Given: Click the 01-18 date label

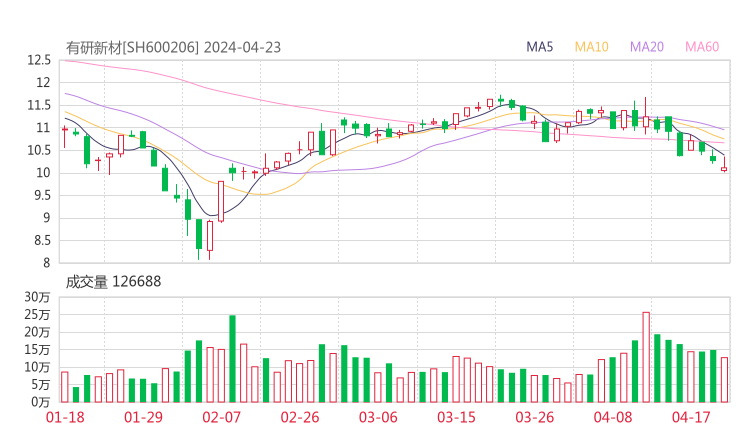Looking at the screenshot, I should point(65,417).
